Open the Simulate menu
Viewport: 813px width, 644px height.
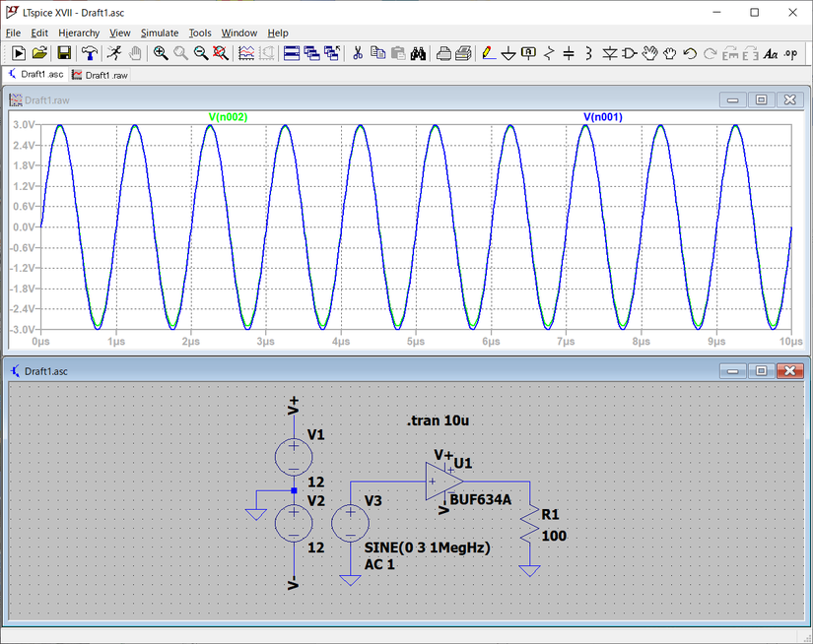point(159,32)
